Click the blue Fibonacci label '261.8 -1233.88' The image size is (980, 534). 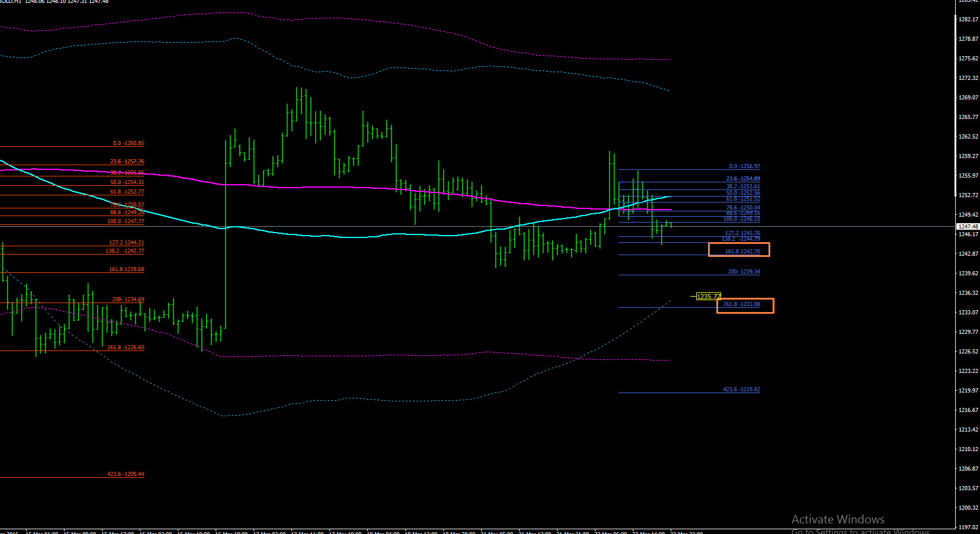[x=742, y=304]
